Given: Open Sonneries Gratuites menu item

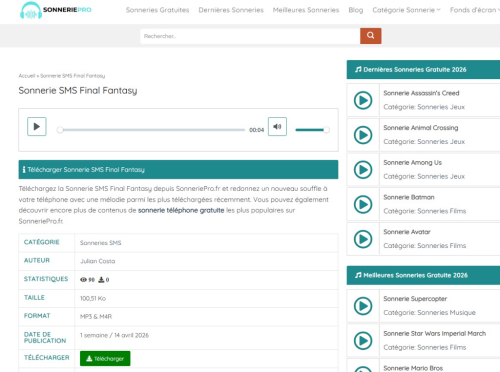Looking at the screenshot, I should [157, 10].
